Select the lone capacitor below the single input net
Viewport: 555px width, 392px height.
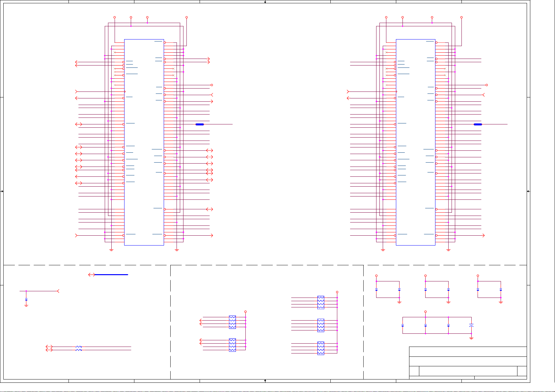click(x=26, y=300)
